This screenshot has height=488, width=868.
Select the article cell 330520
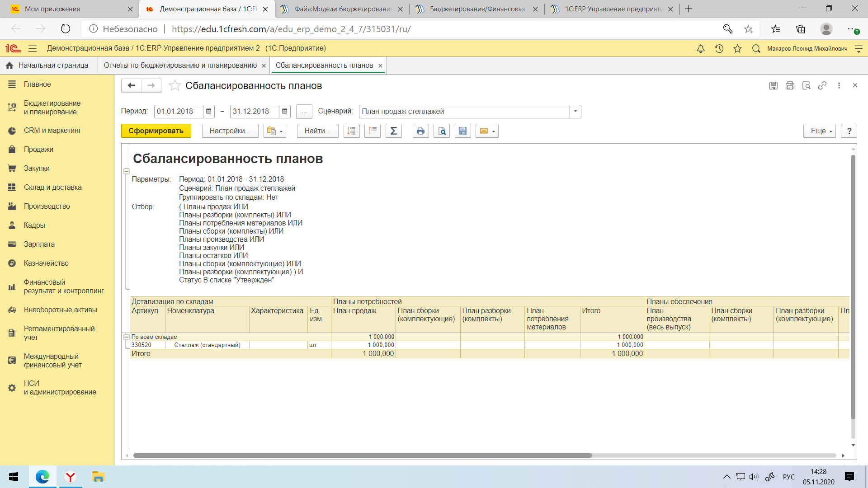pos(148,345)
